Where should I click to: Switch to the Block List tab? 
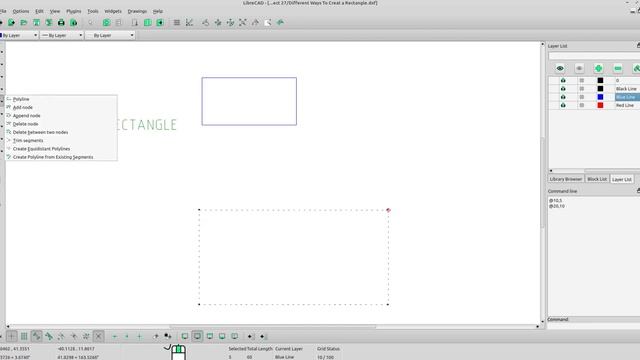pyautogui.click(x=597, y=179)
